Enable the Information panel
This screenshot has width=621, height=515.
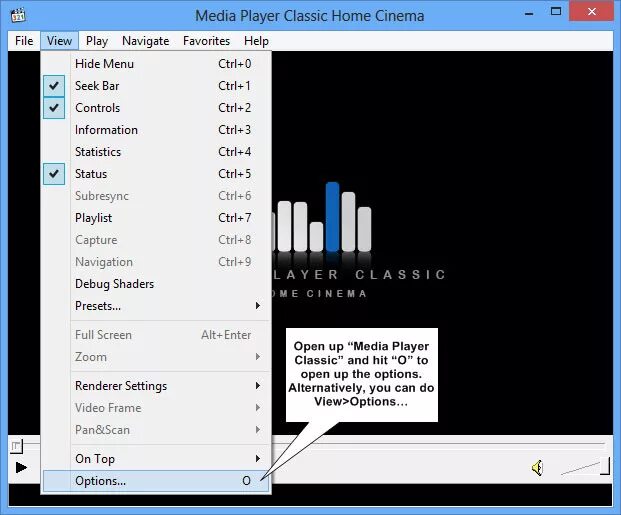[156, 130]
